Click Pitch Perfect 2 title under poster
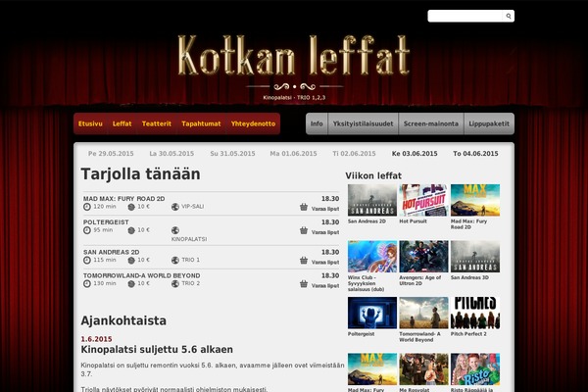Screen dimensions: 588x392 tap(468, 334)
